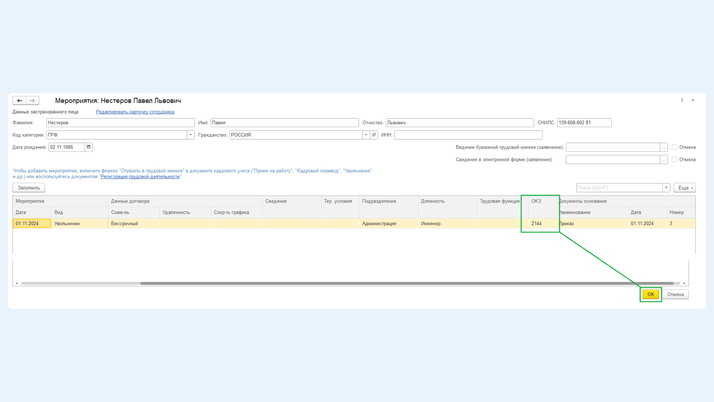This screenshot has width=714, height=402.
Task: Expand the Код категории dropdown
Action: pos(190,135)
